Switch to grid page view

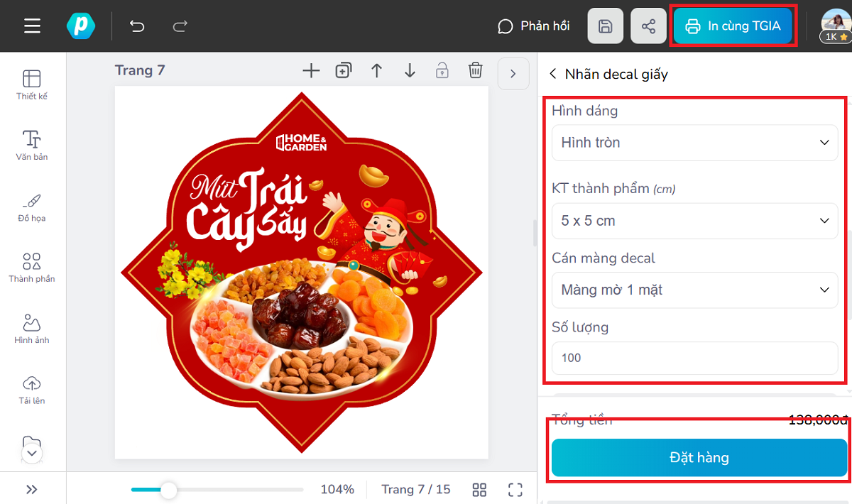pyautogui.click(x=479, y=490)
